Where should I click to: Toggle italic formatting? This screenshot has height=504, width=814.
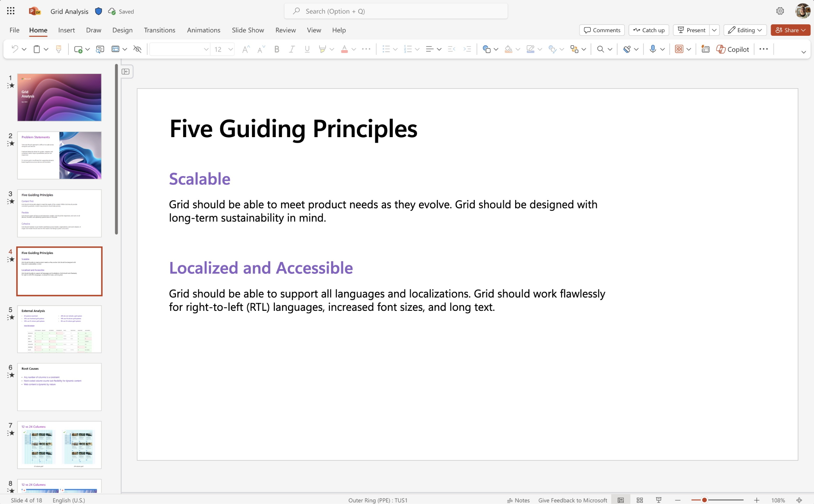pos(292,49)
